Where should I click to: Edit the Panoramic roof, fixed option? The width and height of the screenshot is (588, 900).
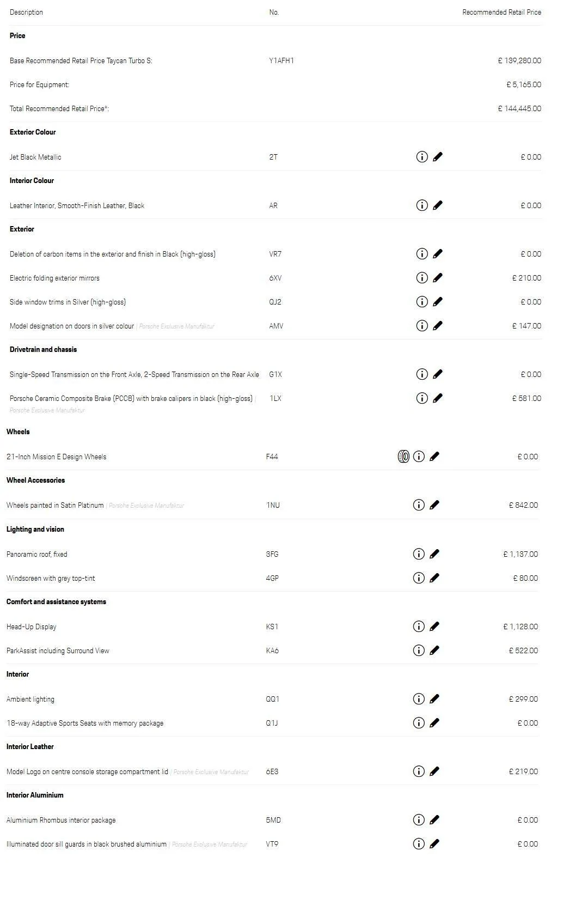coord(434,554)
